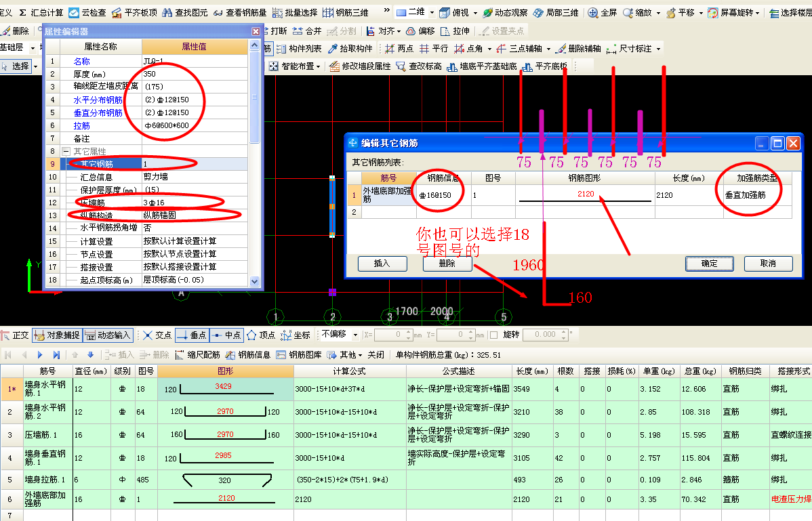Open 对齐 align dropdown
812x521 pixels.
tap(399, 31)
